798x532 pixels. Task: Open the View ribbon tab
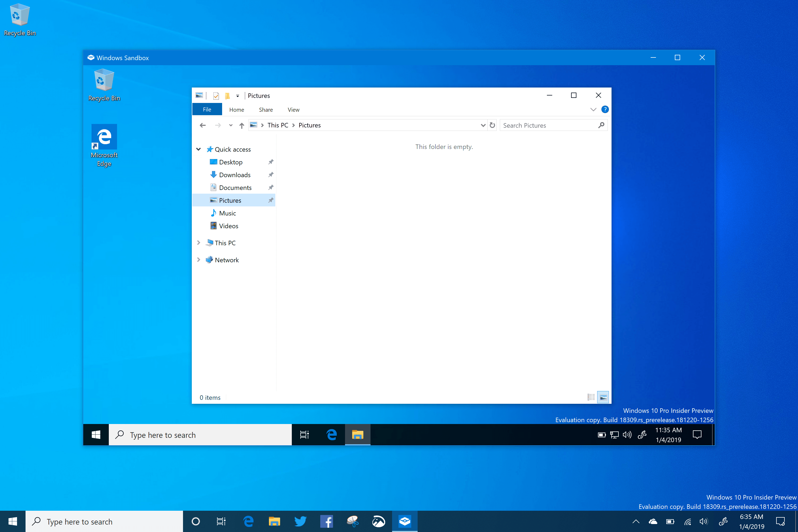[x=293, y=110]
